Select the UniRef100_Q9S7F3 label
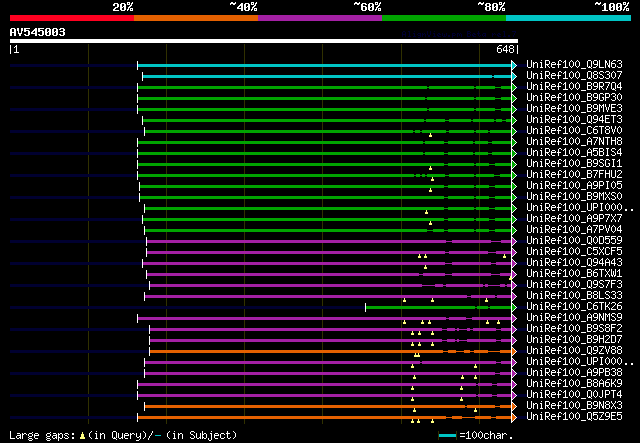 (574, 285)
